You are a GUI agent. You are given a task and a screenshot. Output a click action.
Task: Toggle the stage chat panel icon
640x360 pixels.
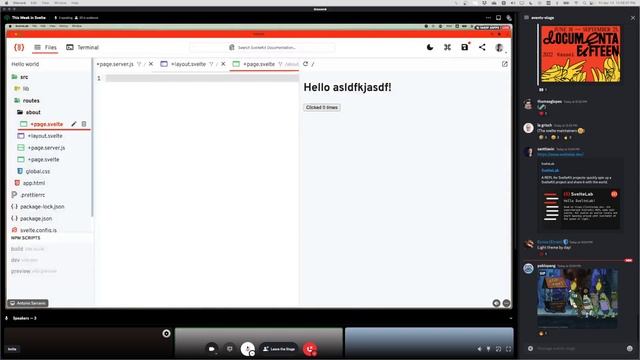(509, 18)
